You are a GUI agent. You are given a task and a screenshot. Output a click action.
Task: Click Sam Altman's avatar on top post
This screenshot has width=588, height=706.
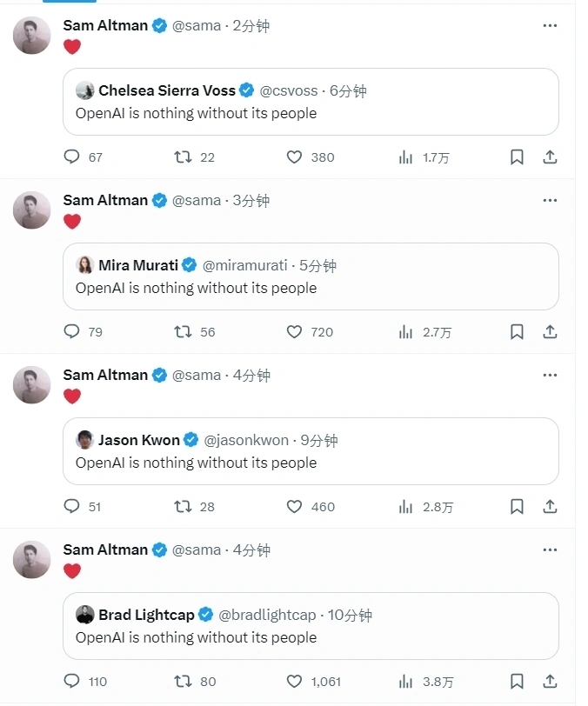tap(32, 36)
